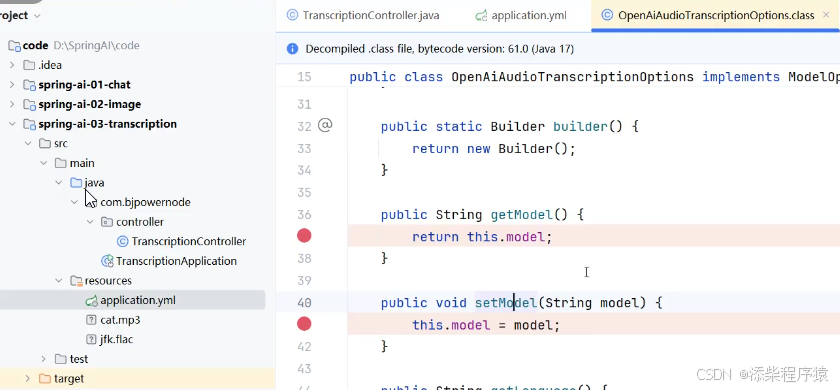Expand the target folder
This screenshot has height=390, width=840.
pyautogui.click(x=28, y=379)
